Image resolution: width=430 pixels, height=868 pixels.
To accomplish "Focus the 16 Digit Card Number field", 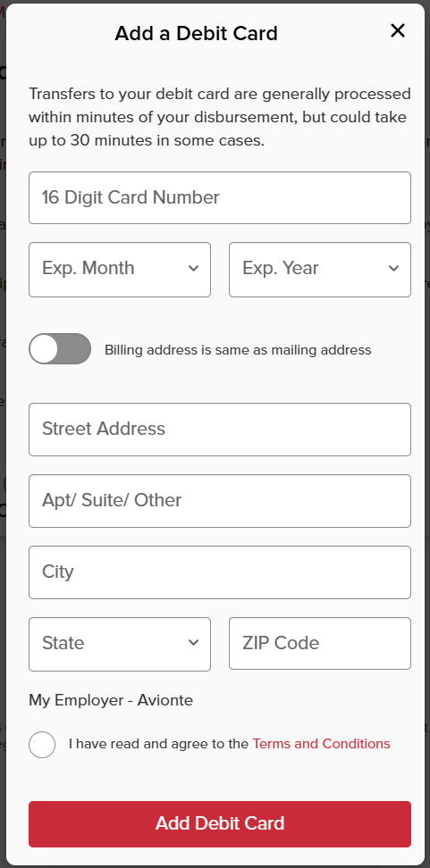I will coord(220,197).
